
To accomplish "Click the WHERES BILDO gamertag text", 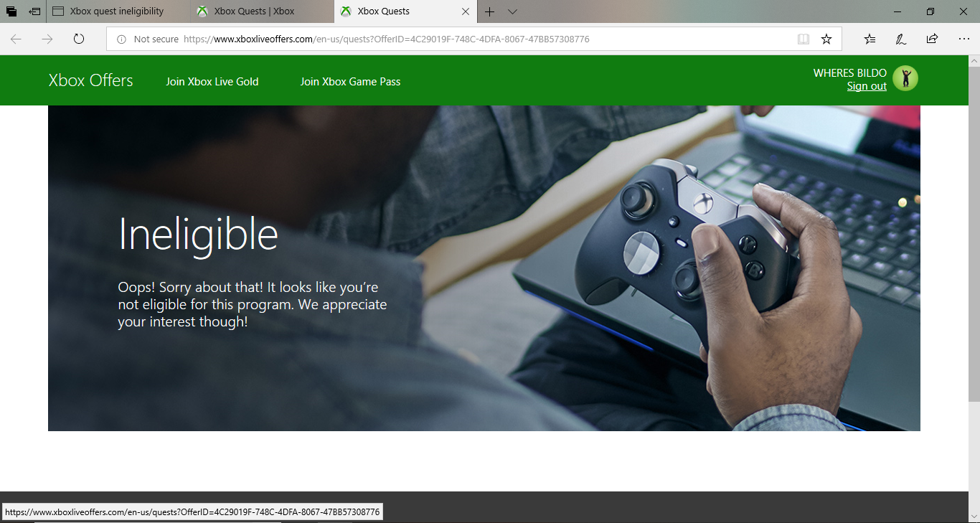I will [x=850, y=73].
